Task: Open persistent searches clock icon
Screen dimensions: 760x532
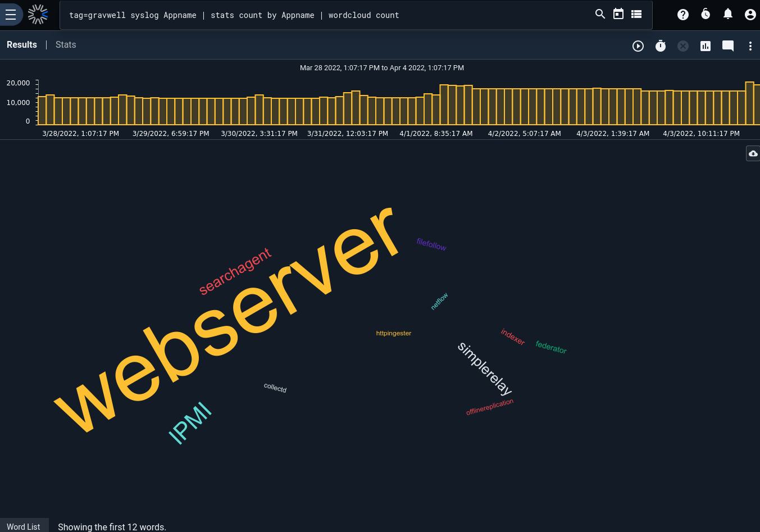Action: tap(706, 14)
